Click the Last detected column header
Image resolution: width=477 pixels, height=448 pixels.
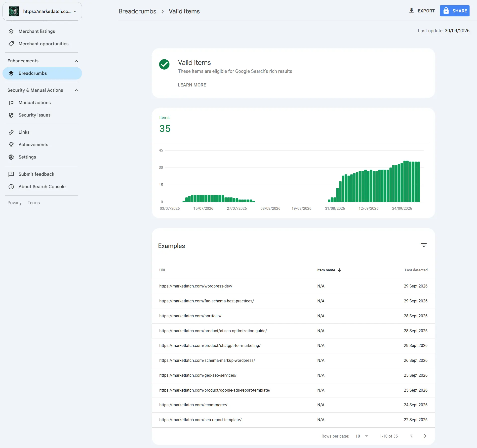pos(416,270)
